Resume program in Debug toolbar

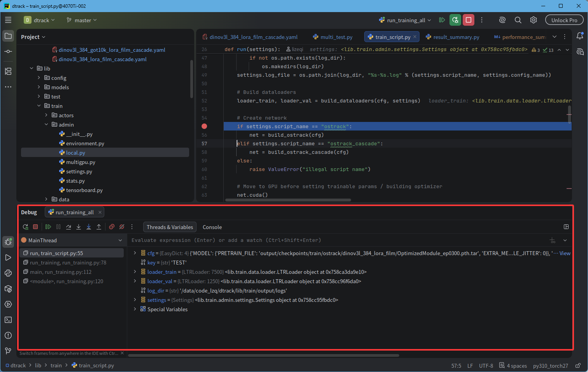48,227
